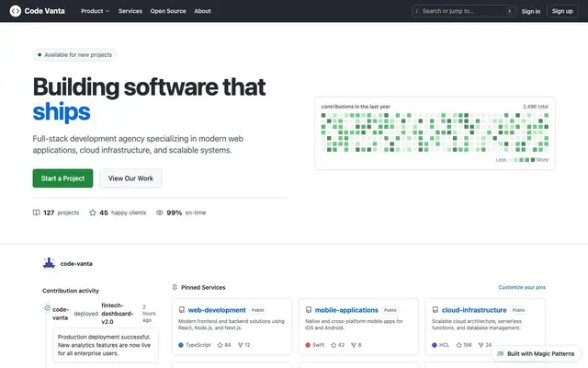Screen dimensions: 588x368
Task: Select the About nav item
Action: tap(202, 11)
